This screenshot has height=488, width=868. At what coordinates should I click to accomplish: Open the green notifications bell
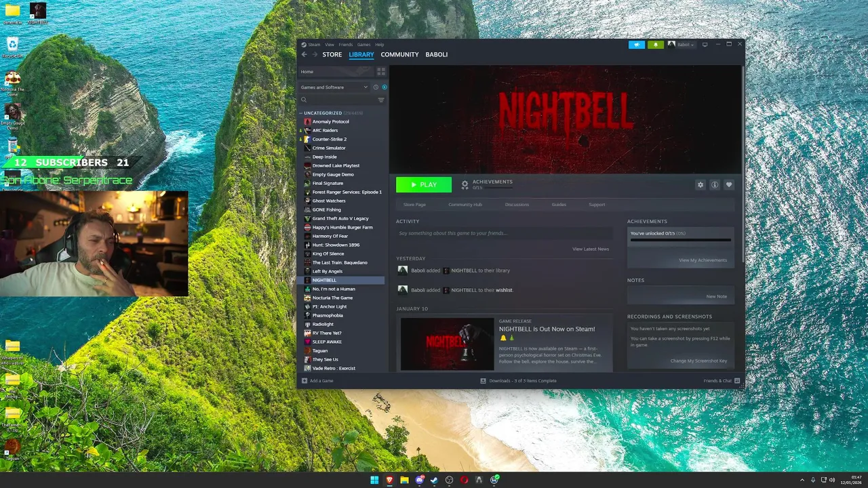pyautogui.click(x=655, y=45)
